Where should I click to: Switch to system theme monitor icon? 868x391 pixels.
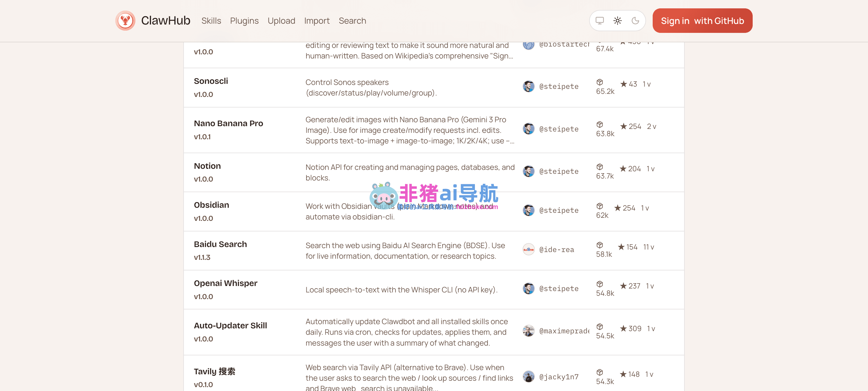tap(599, 21)
